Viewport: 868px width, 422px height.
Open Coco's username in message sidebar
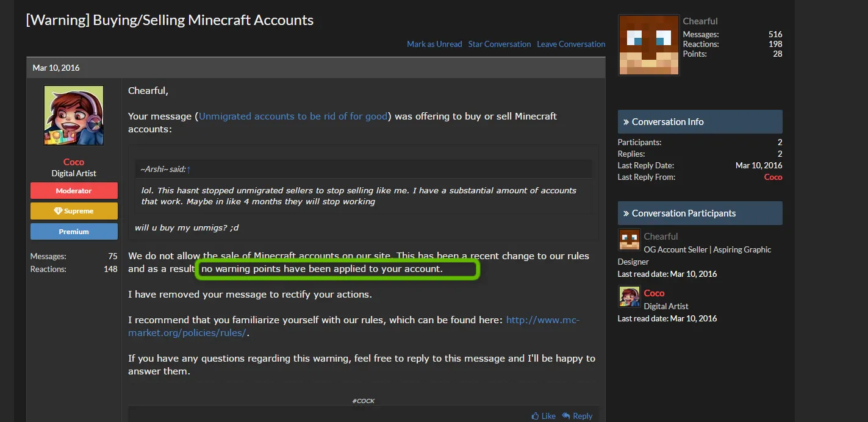click(x=74, y=162)
